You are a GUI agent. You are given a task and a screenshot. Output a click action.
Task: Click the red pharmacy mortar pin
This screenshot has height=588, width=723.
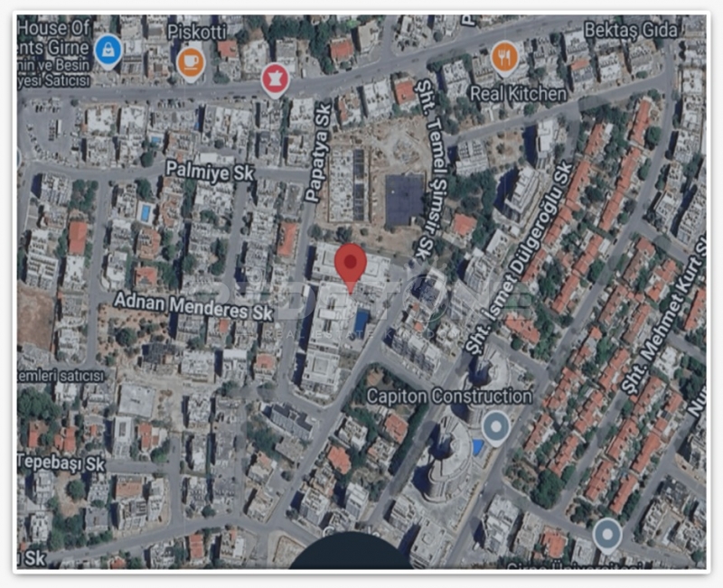coord(275,79)
